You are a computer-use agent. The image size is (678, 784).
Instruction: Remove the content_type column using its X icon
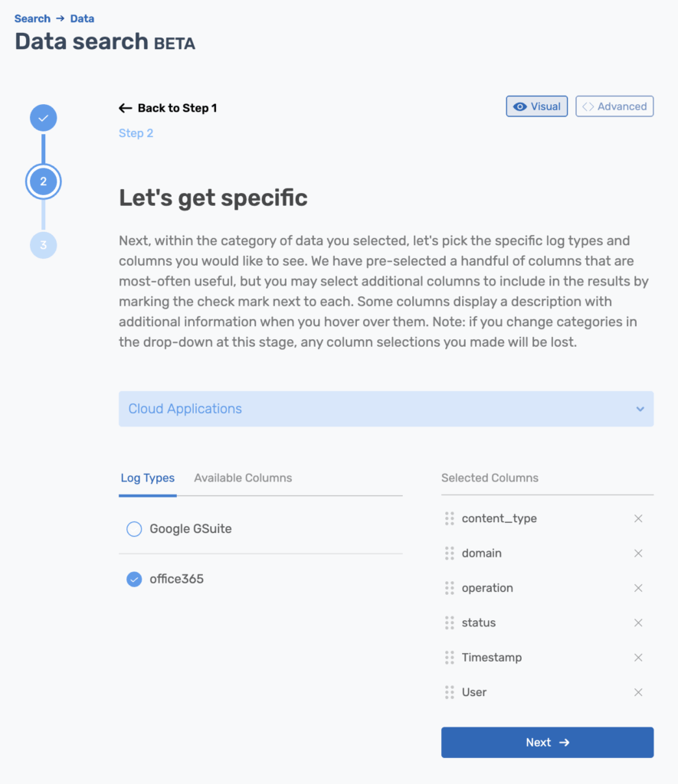[x=638, y=518]
